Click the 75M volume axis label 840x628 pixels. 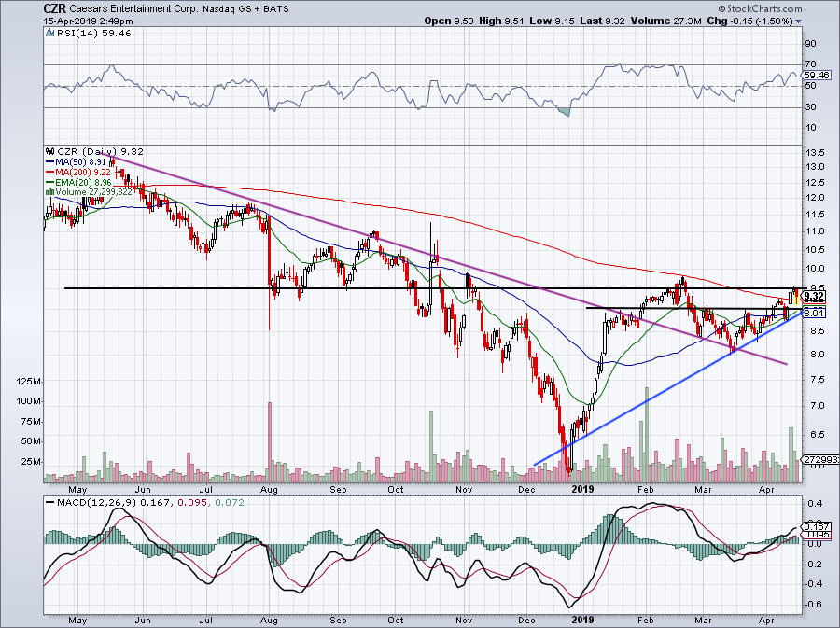point(31,422)
